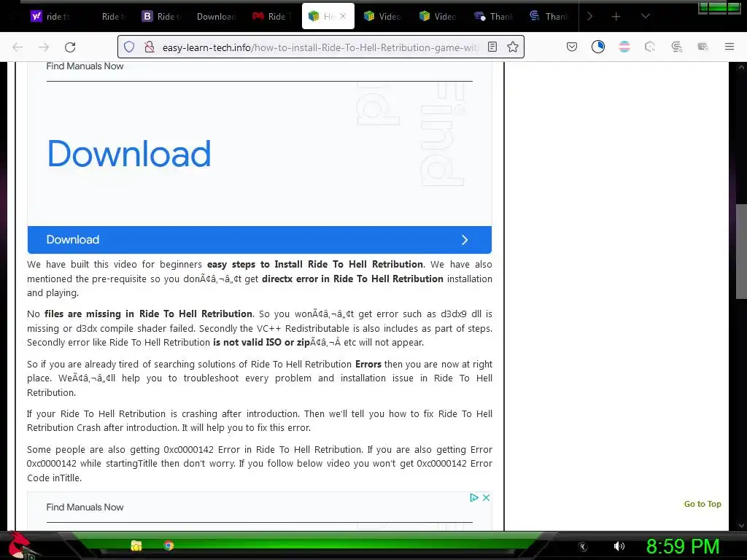Expand the system tray arrow
Screen dimensions: 747x560
pyautogui.click(x=583, y=547)
